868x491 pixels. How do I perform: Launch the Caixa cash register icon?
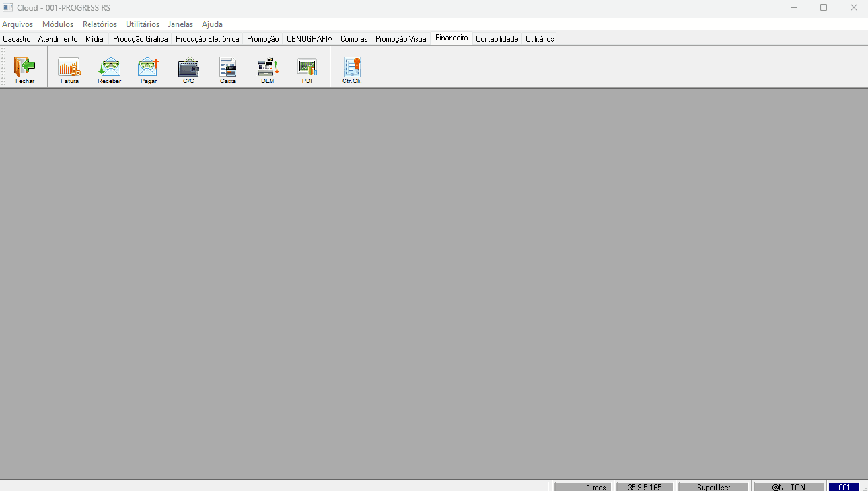(228, 67)
